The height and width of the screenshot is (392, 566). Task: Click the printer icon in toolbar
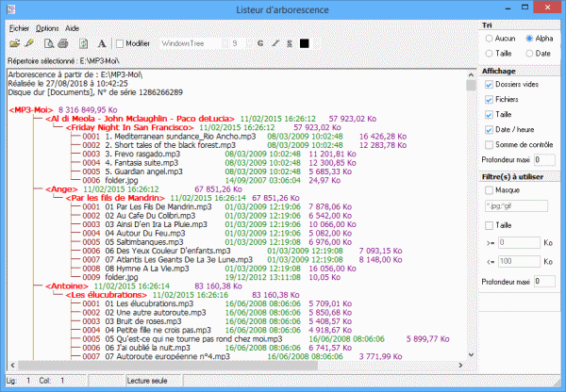[62, 43]
